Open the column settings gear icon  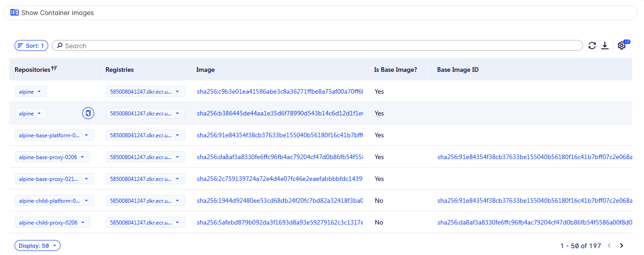622,45
